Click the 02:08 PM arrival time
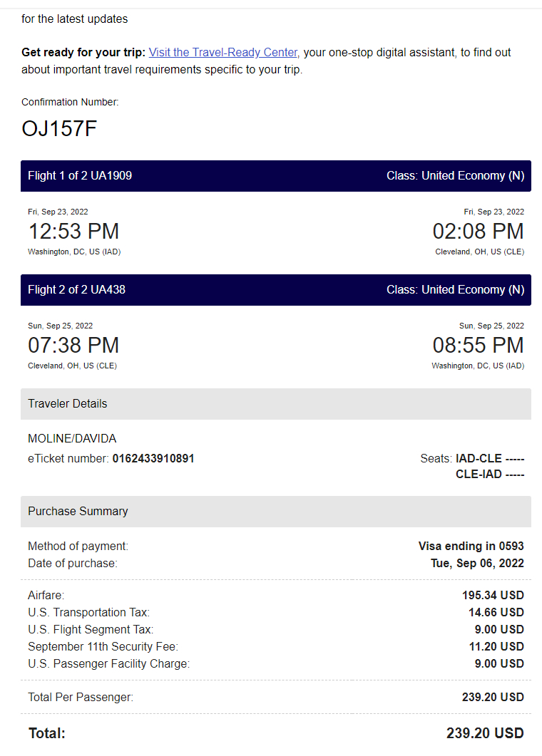This screenshot has height=756, width=542. pyautogui.click(x=478, y=232)
